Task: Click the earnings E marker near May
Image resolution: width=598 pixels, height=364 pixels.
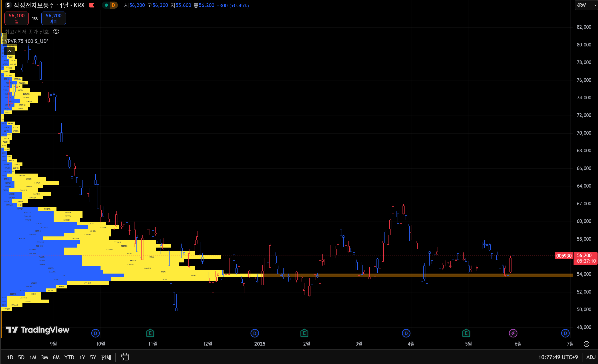Action: 466,333
